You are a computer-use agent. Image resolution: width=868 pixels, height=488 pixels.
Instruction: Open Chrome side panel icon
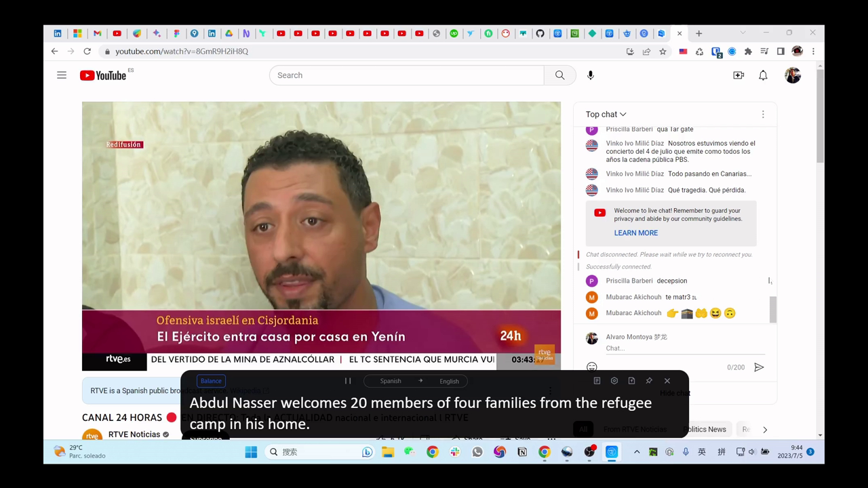pos(781,52)
